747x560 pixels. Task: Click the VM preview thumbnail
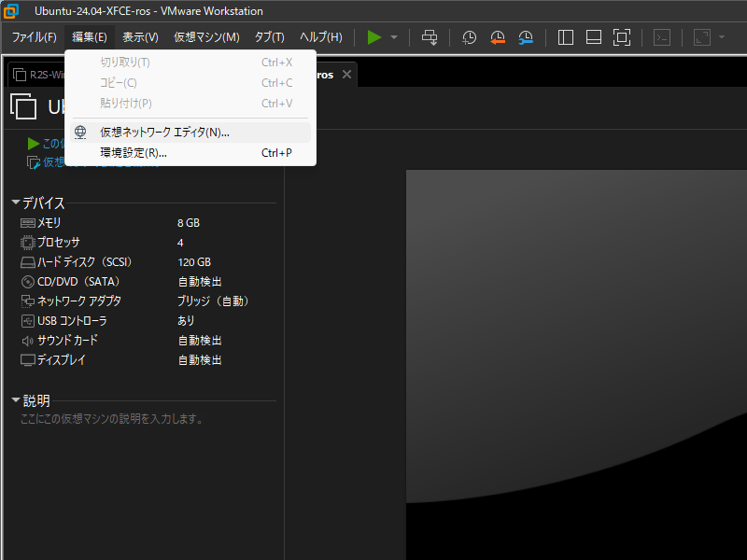pos(576,365)
